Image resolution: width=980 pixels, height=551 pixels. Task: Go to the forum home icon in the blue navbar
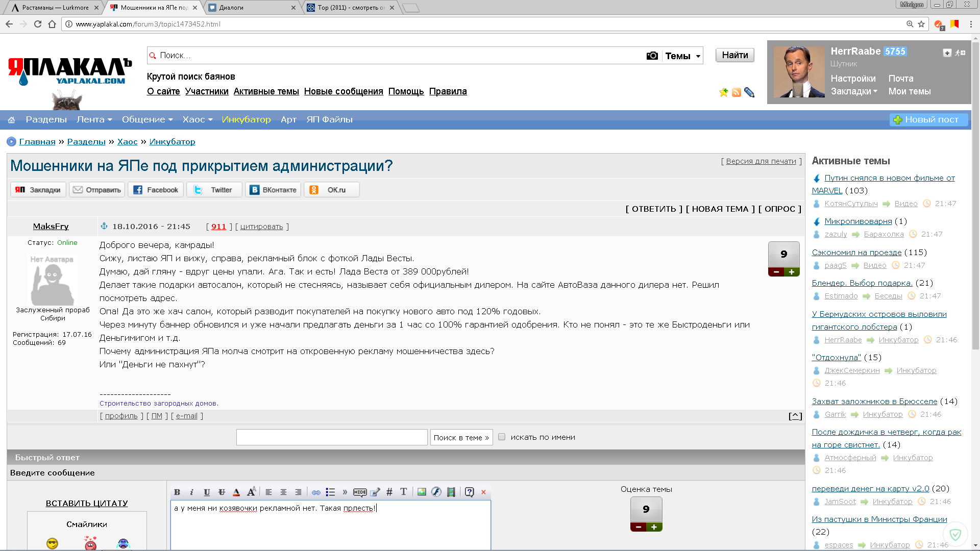[11, 120]
